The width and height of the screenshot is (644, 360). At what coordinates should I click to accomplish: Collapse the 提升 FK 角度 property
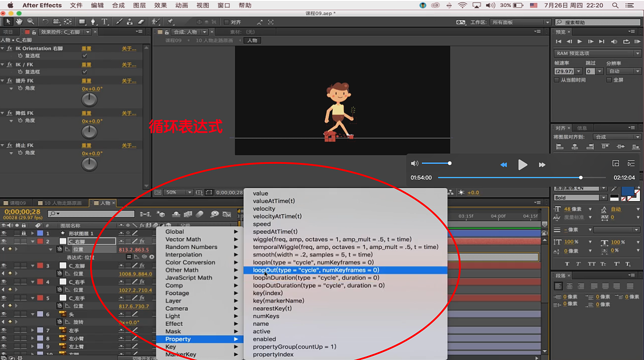pyautogui.click(x=11, y=88)
